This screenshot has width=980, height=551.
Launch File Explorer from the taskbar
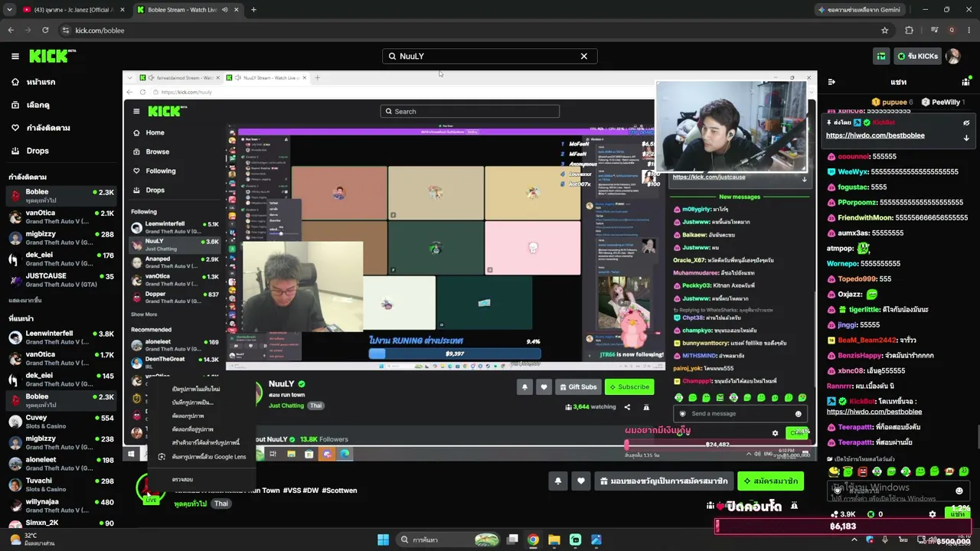tap(554, 540)
